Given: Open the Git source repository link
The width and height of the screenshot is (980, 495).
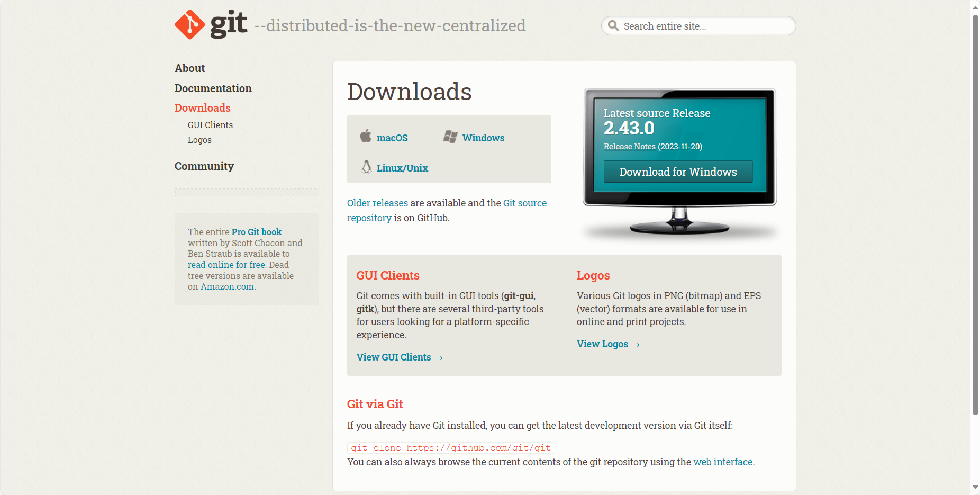Looking at the screenshot, I should tap(447, 211).
